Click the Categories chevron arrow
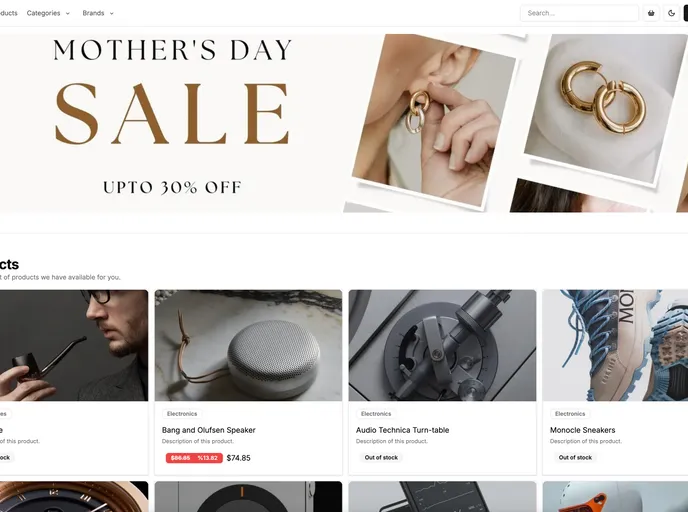Screen dimensions: 688x512 (68, 14)
